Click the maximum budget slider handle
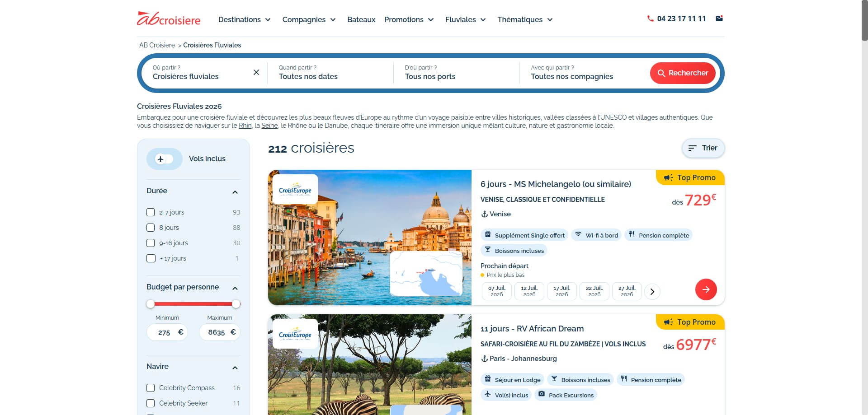Viewport: 868px width, 415px height. click(x=236, y=304)
